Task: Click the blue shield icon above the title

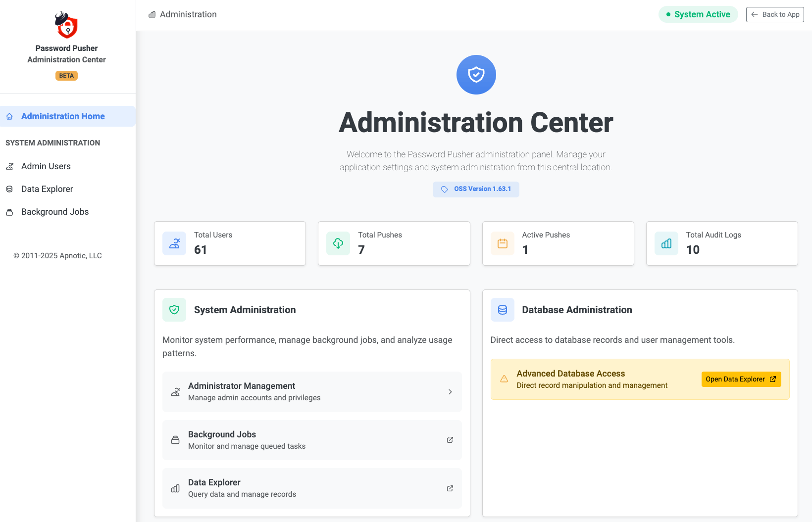Action: (x=476, y=75)
